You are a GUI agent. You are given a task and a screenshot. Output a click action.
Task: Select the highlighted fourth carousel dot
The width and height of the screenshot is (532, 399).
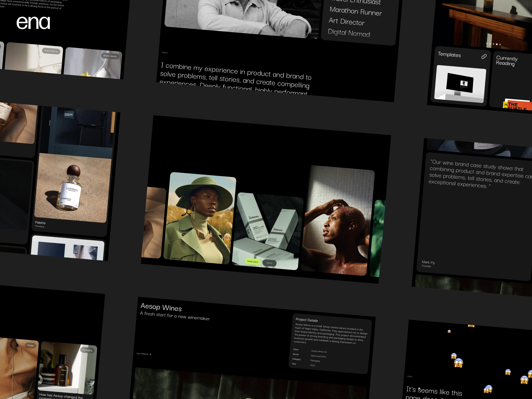coord(497,44)
